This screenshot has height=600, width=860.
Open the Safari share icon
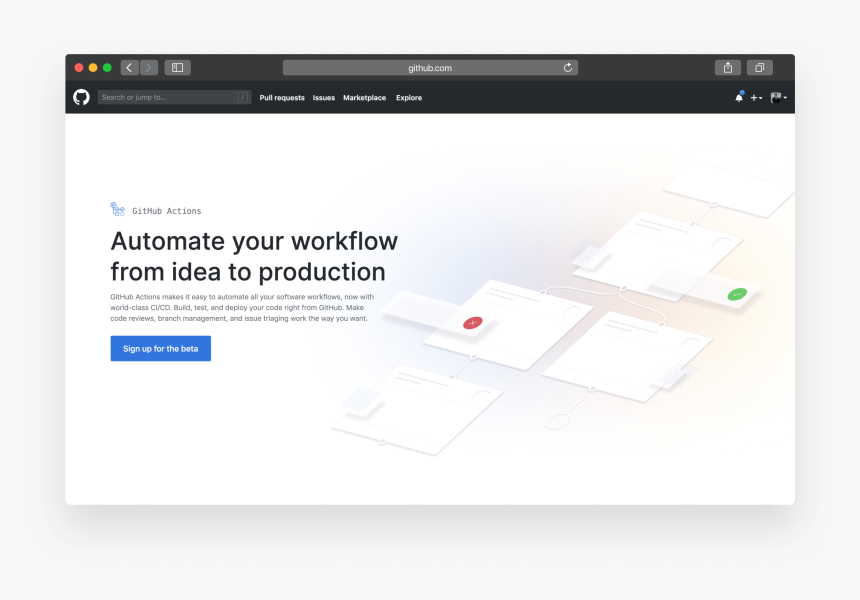(728, 67)
